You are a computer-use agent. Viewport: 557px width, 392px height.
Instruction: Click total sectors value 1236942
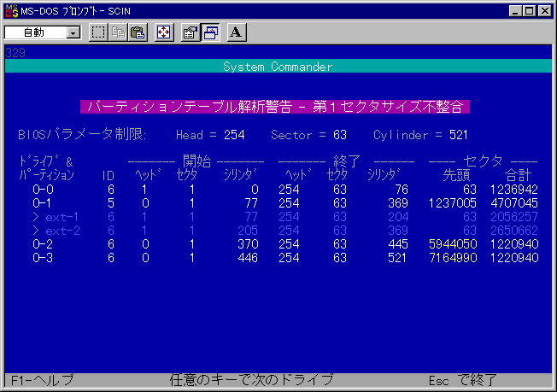point(514,190)
